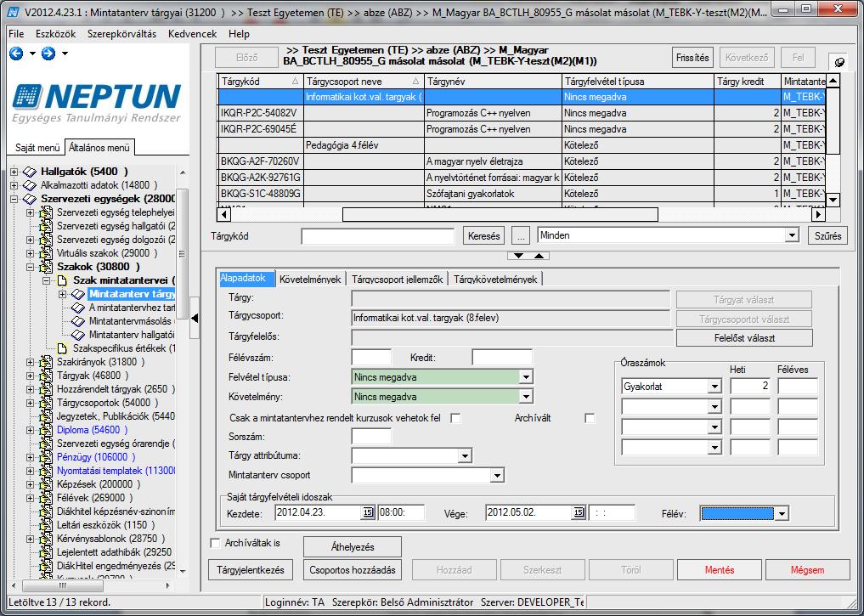
Task: Switch to the Tárgykövetelmények tab
Action: 495,279
